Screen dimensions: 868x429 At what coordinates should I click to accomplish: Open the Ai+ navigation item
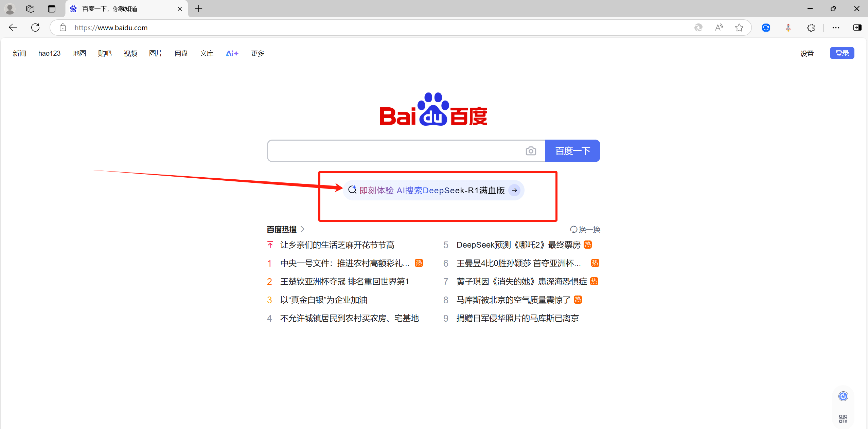(x=232, y=53)
